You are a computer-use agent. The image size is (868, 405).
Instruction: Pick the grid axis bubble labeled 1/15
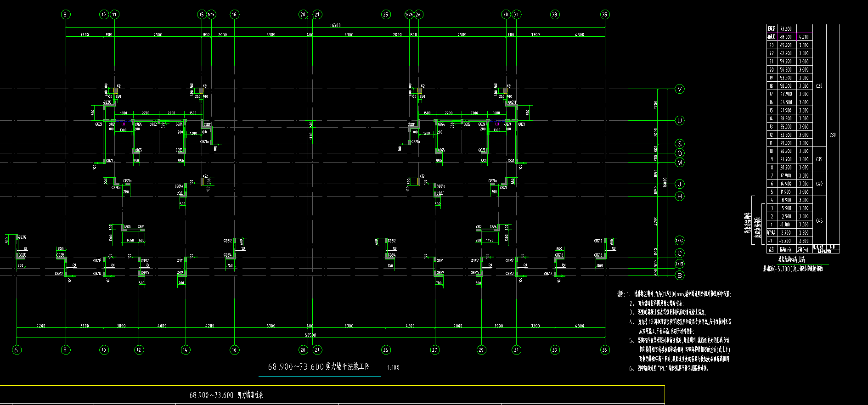[x=211, y=14]
